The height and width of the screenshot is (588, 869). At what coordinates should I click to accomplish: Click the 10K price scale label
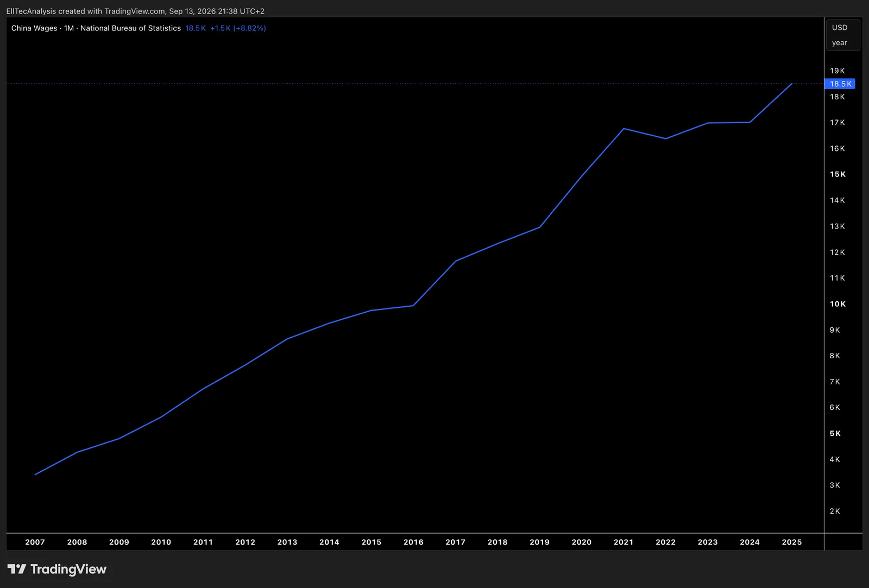(838, 304)
